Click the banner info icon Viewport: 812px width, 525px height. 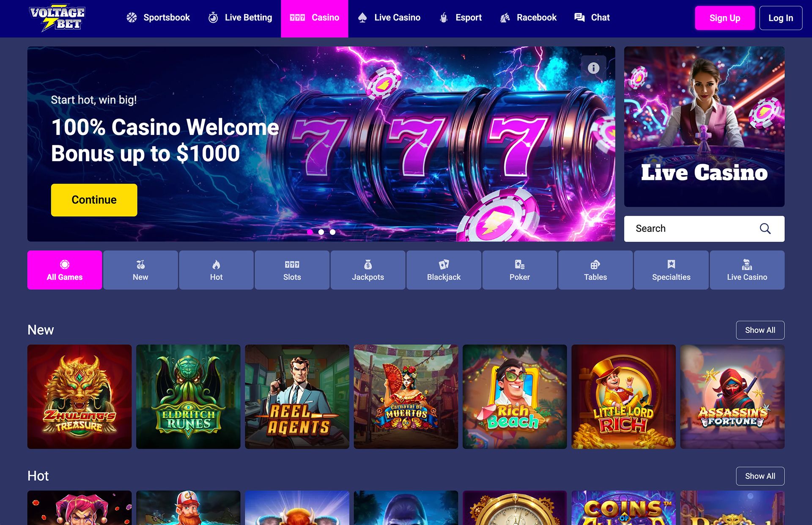pos(593,68)
